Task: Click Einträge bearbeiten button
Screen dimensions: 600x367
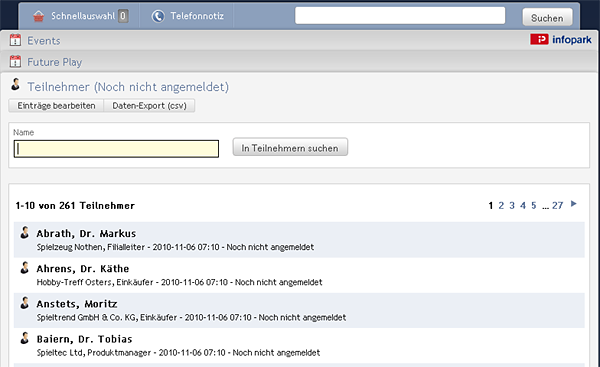Action: point(56,106)
